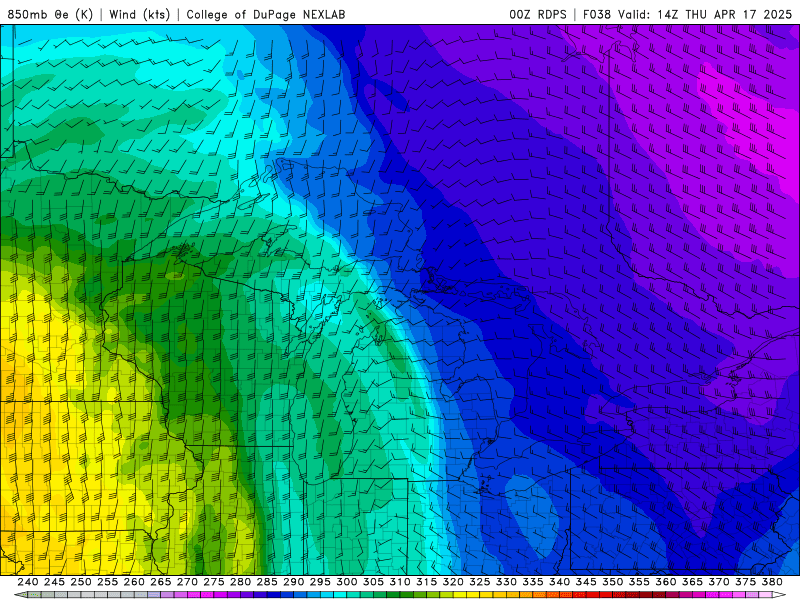800x600 pixels.
Task: Click the "F038" forecast hour label
Action: click(597, 14)
